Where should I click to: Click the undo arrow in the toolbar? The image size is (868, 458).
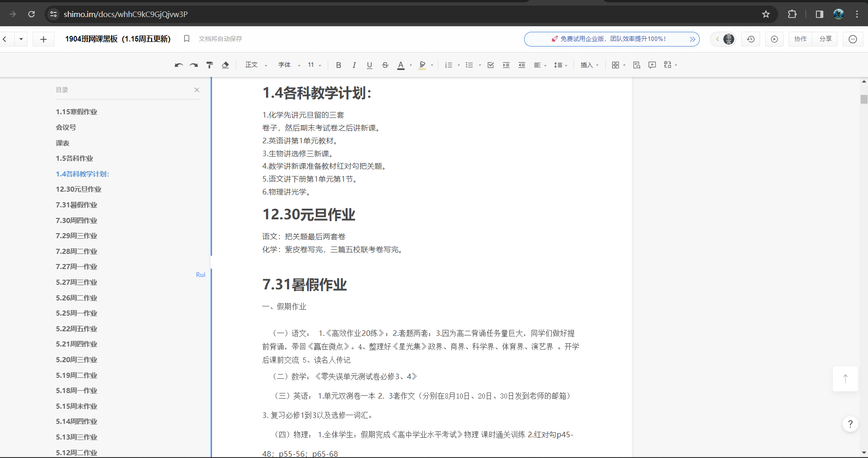(179, 65)
